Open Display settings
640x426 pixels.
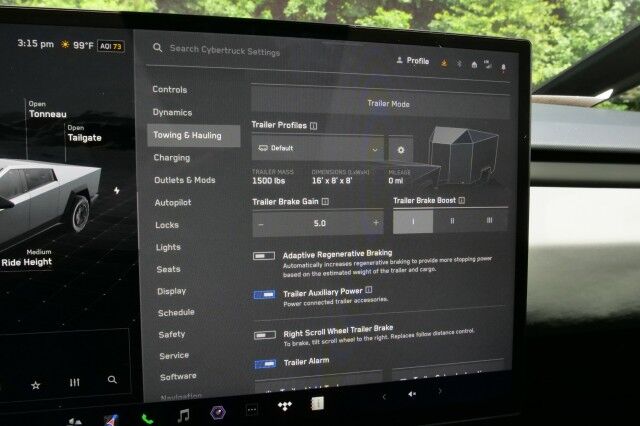(x=171, y=291)
